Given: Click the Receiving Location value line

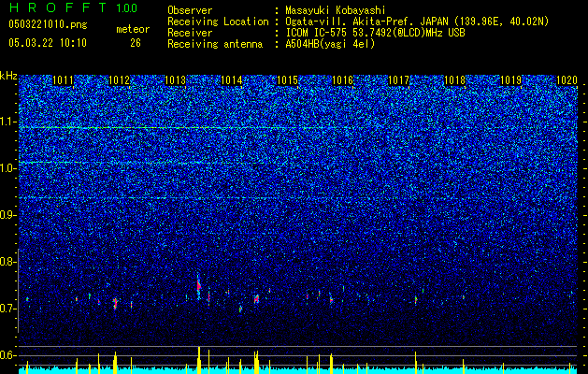Looking at the screenshot, I should [417, 22].
